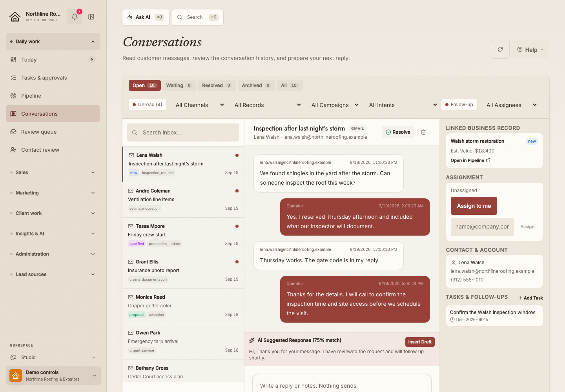565x392 pixels.
Task: Click the assignee email input field
Action: 482,227
